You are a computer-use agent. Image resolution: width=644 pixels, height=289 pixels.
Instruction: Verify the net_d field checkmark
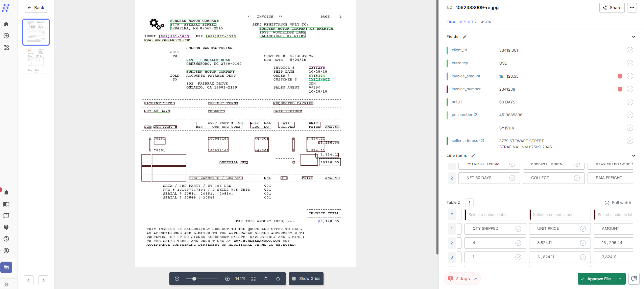(x=630, y=102)
